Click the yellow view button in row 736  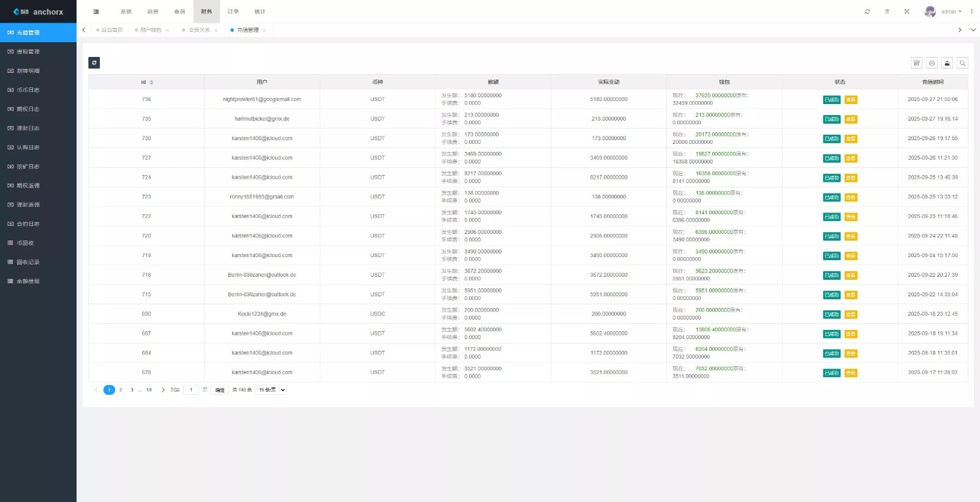(x=851, y=100)
